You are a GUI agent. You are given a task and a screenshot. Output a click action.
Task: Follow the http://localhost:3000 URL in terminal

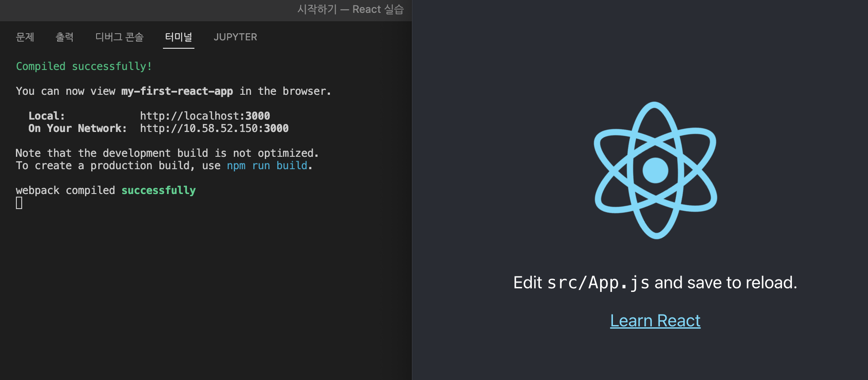click(205, 116)
